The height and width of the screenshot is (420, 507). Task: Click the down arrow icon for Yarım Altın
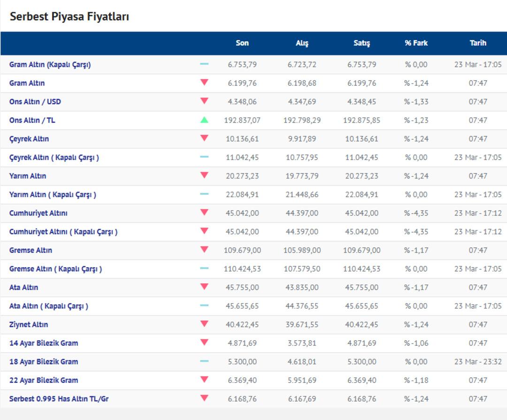click(x=204, y=176)
